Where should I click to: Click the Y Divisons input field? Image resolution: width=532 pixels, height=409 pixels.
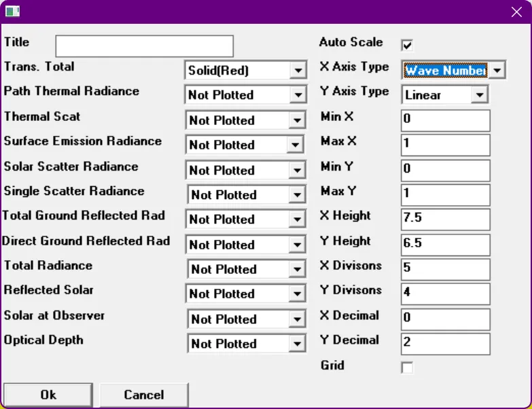pyautogui.click(x=445, y=294)
